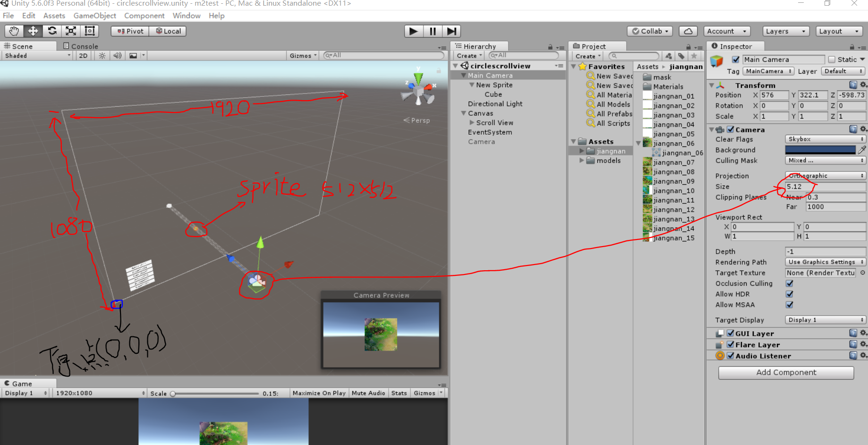Collapse the Canvas hierarchy item
The height and width of the screenshot is (445, 868).
(x=464, y=113)
